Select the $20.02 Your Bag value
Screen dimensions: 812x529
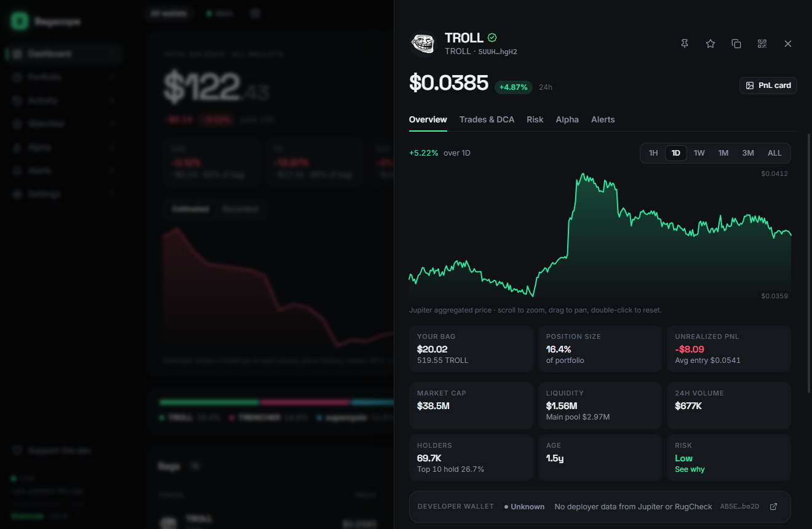click(432, 349)
